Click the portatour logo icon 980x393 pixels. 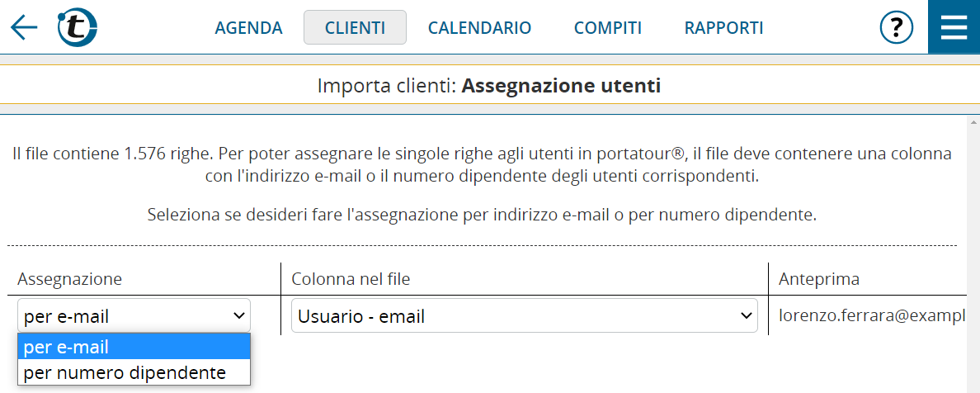pos(77,27)
